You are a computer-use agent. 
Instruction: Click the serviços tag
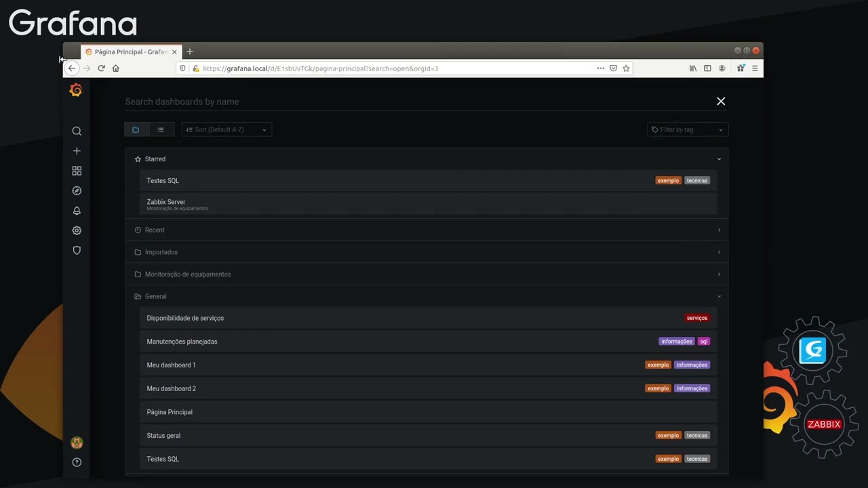(x=697, y=318)
